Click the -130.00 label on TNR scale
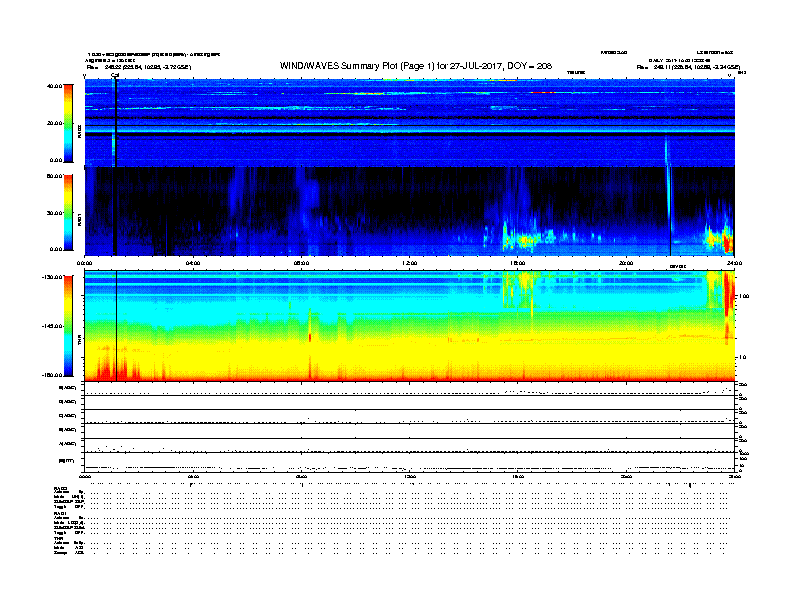Screen dimensions: 792x612 (52, 277)
